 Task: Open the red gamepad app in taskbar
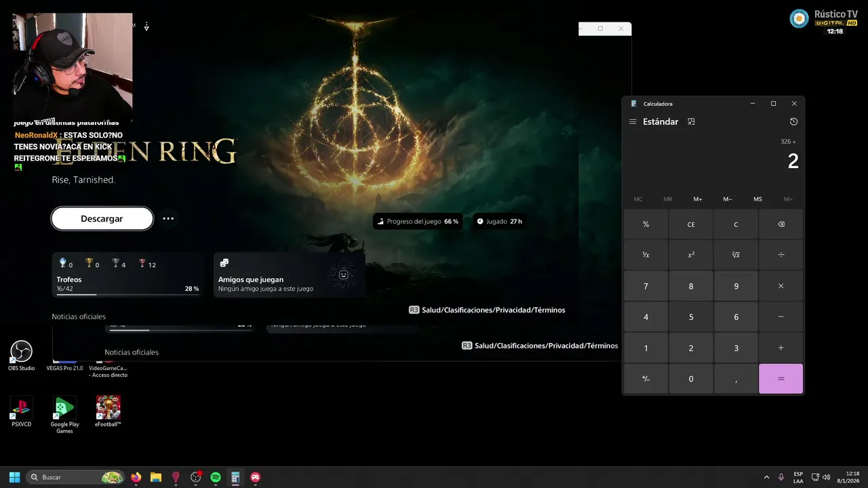pos(255,477)
